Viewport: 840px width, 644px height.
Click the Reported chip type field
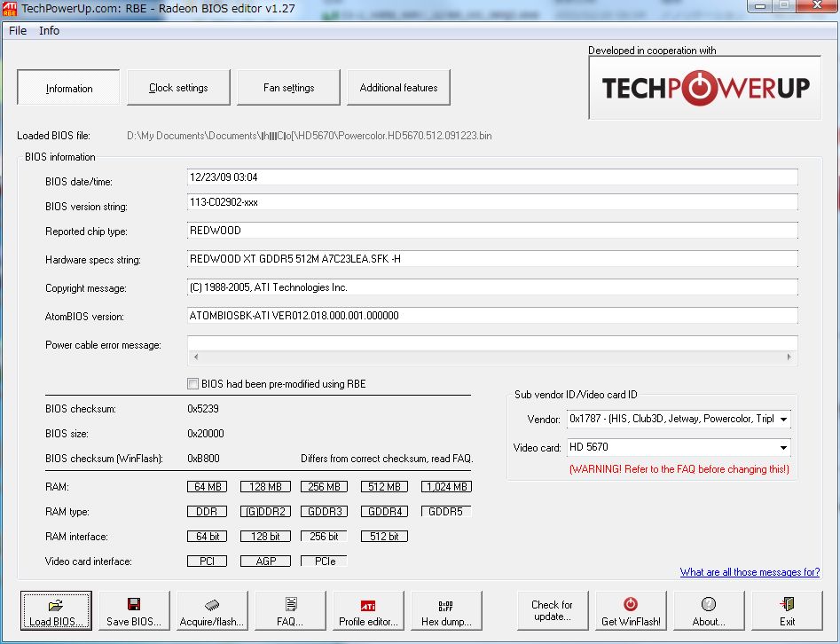click(492, 231)
